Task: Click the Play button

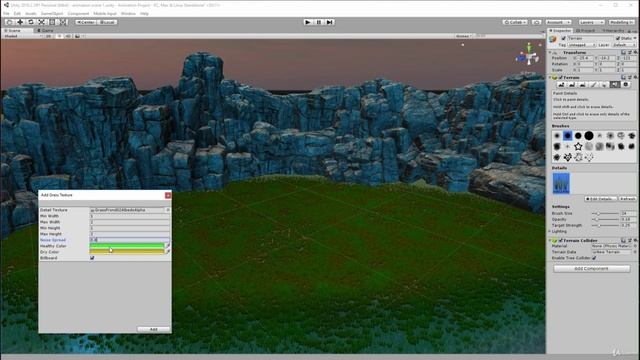Action: (x=308, y=22)
